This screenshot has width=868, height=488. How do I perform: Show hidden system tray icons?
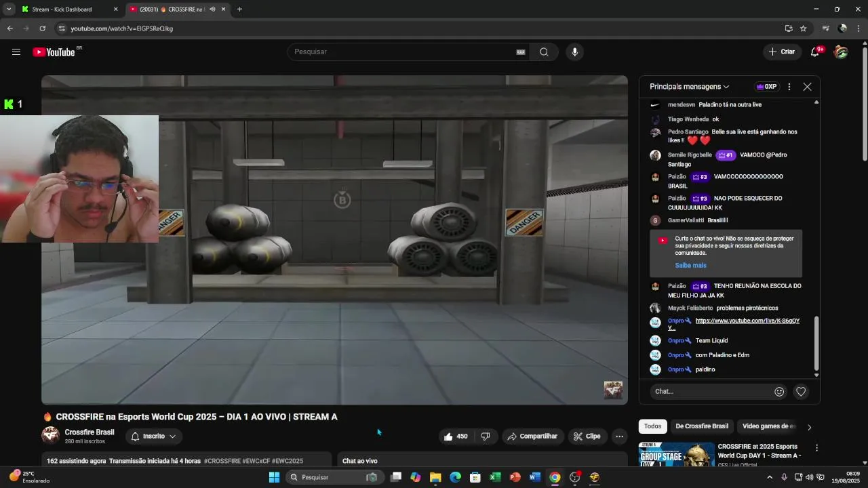pos(770,477)
